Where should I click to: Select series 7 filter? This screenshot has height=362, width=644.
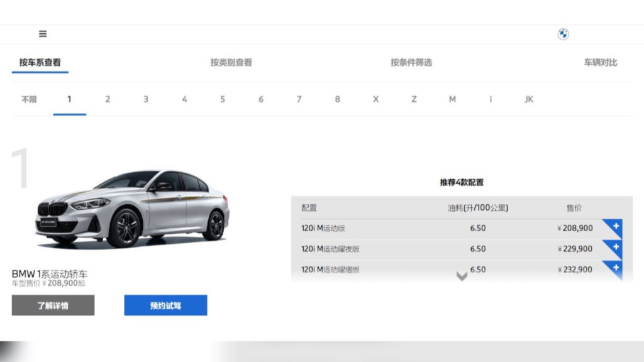pos(299,99)
